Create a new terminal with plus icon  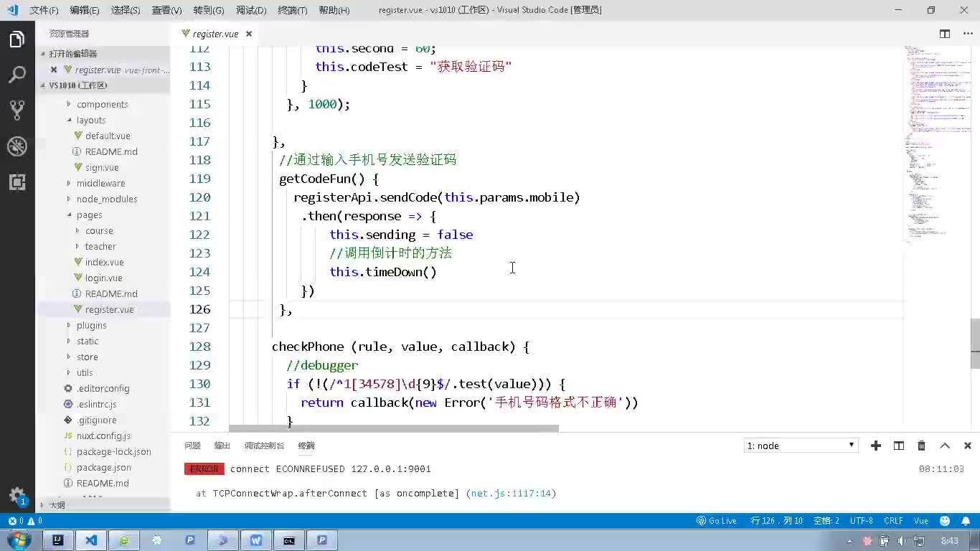pos(875,446)
